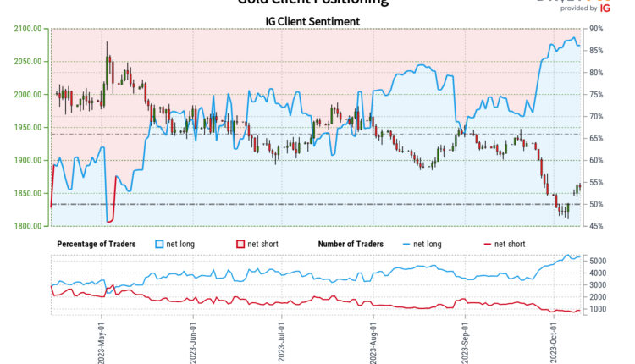Screen dimensions: 635x364
Task: Click the IG logo in top-right corner
Action: click(605, 7)
